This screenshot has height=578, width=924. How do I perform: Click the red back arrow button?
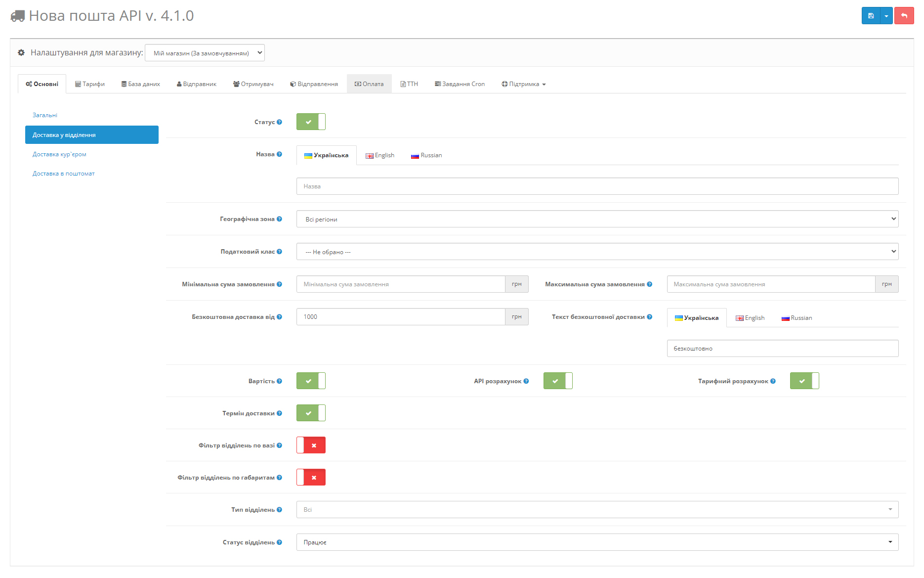(904, 16)
